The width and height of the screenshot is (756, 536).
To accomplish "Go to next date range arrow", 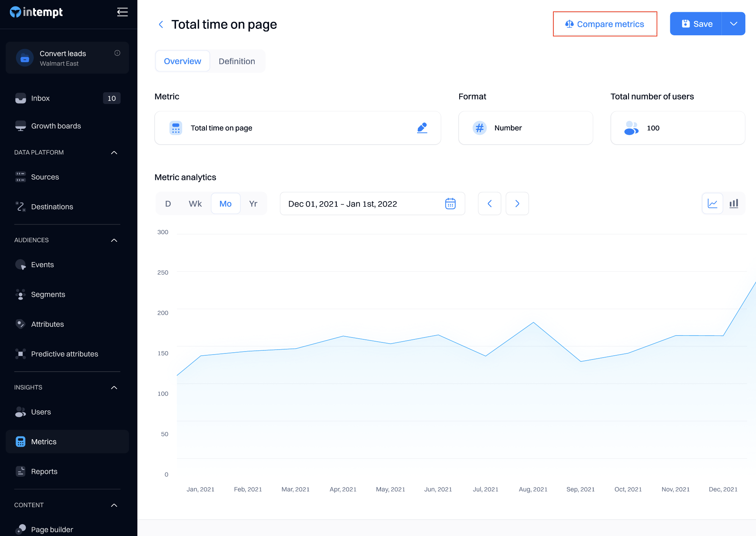I will [x=517, y=204].
